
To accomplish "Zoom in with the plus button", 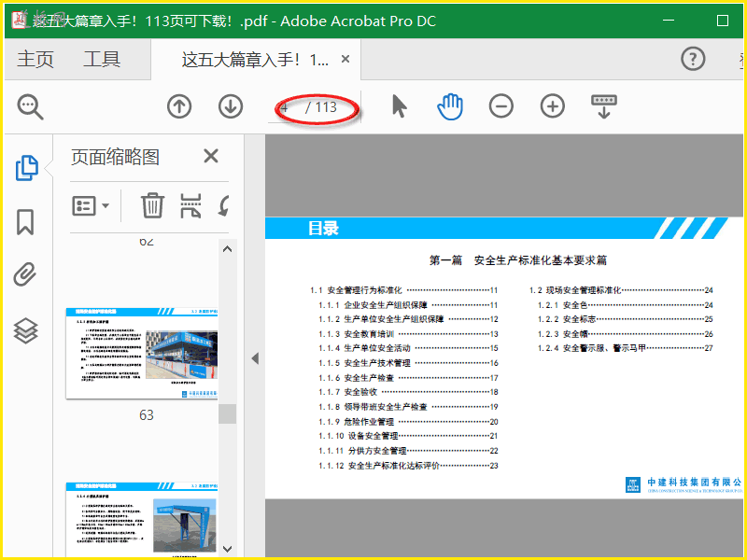I will pyautogui.click(x=553, y=106).
